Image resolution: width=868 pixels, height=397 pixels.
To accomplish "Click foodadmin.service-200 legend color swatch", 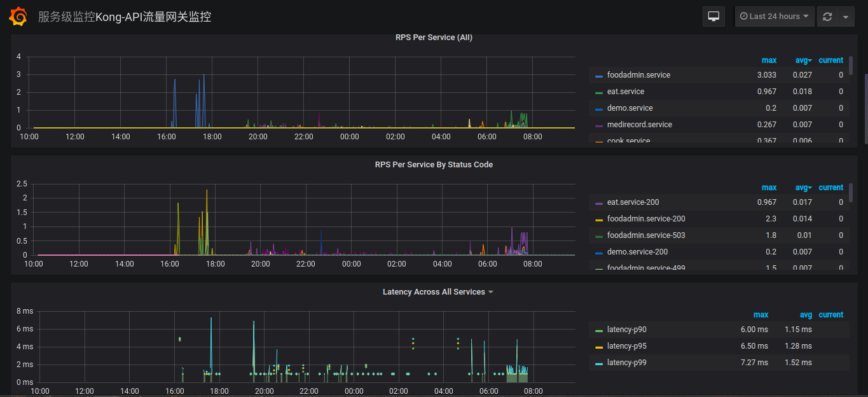I will click(599, 219).
